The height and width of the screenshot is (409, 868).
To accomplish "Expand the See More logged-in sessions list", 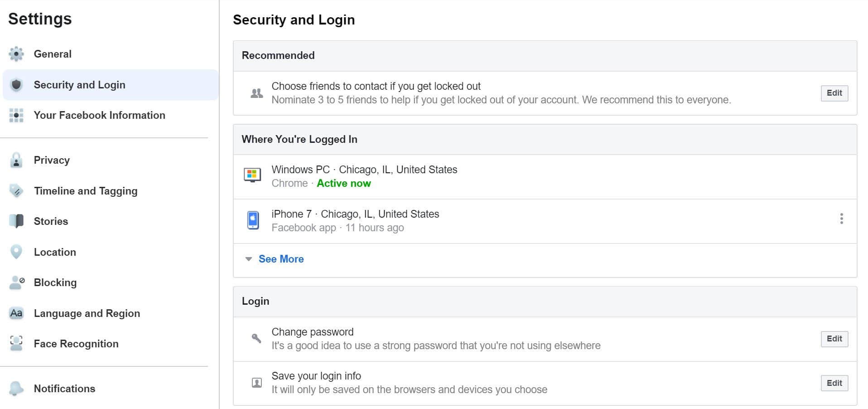I will [281, 259].
